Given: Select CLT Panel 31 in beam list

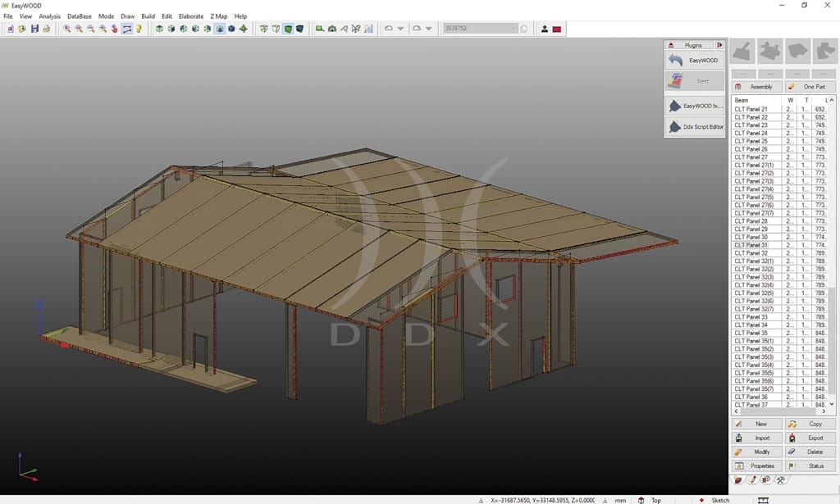Looking at the screenshot, I should 751,245.
